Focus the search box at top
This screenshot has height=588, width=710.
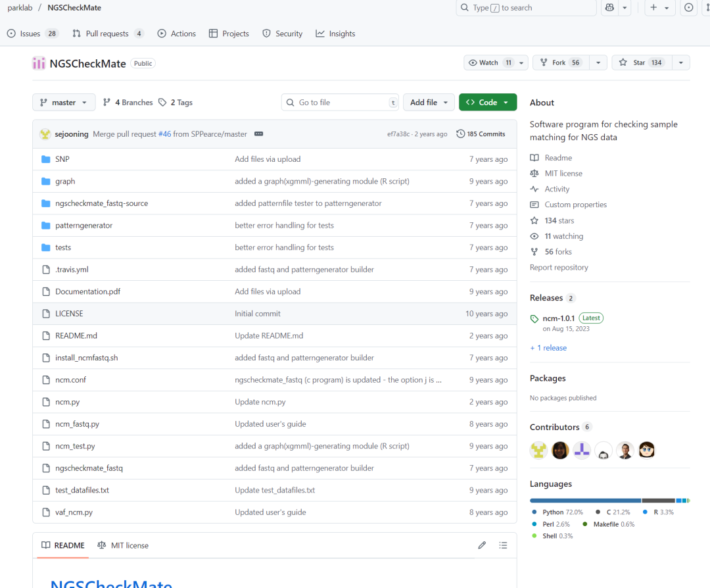tap(526, 8)
